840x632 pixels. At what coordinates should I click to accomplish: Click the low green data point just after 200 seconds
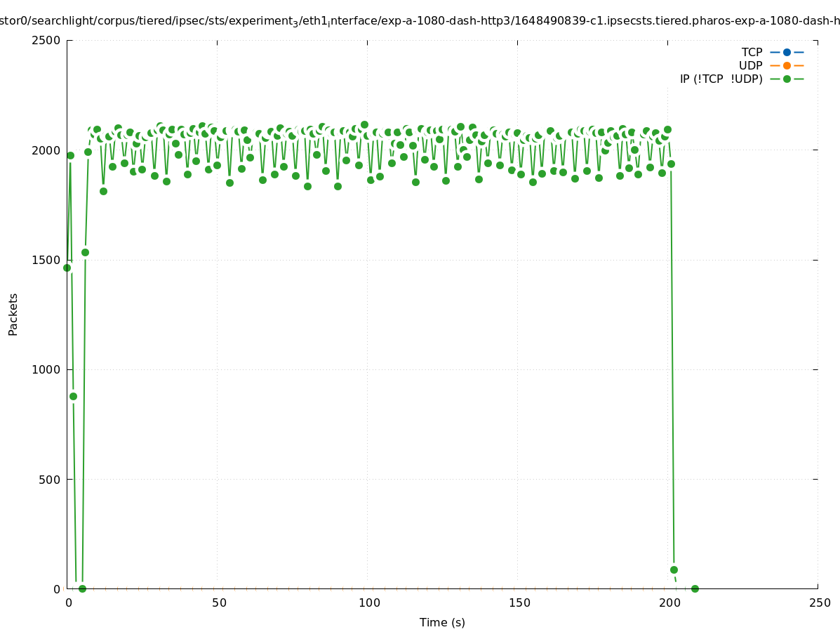click(x=674, y=570)
